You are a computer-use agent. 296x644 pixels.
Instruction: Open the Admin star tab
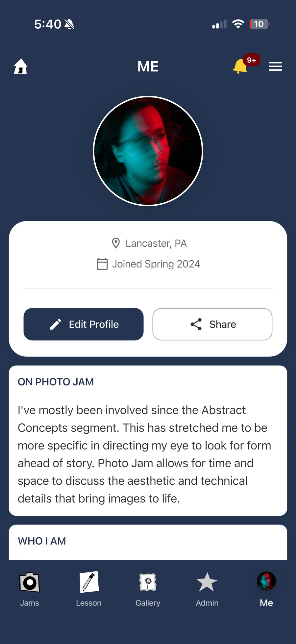[207, 589]
